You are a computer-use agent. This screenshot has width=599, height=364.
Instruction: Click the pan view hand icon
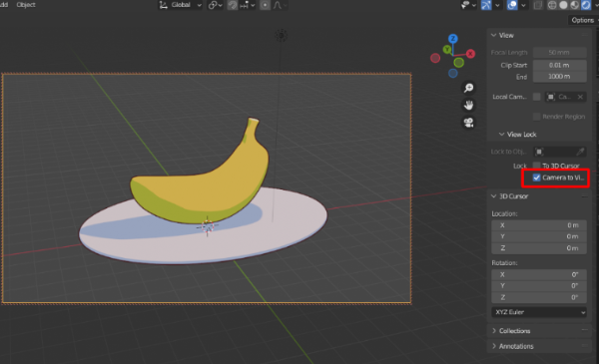click(x=469, y=105)
